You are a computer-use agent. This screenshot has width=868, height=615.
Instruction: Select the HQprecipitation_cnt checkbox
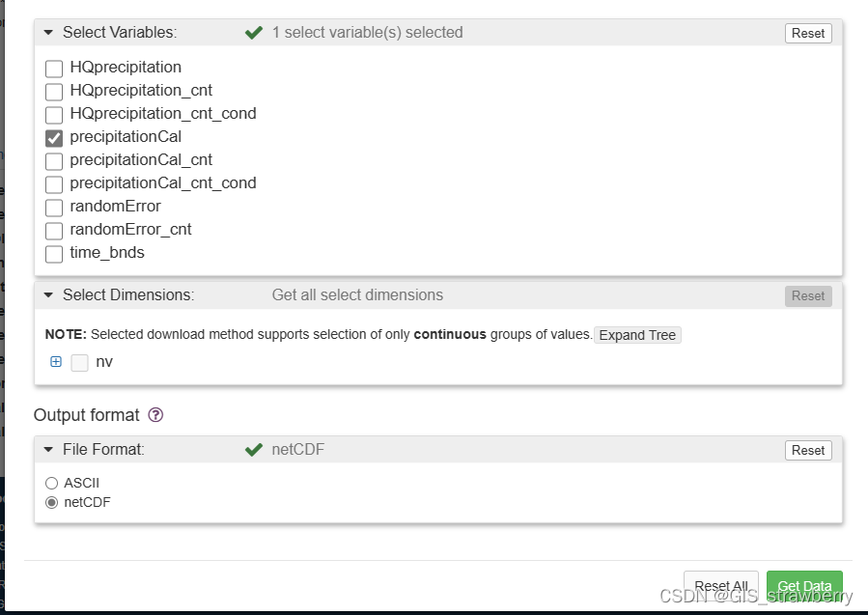tap(54, 91)
